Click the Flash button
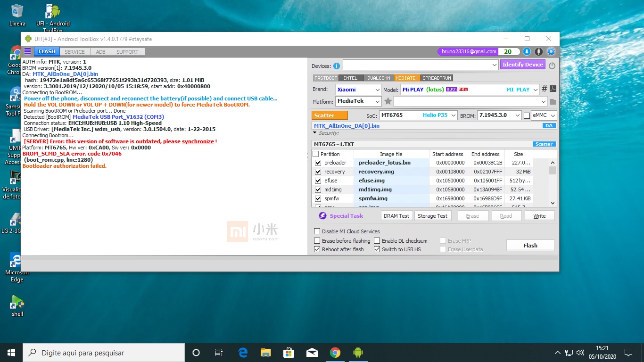 click(x=530, y=245)
